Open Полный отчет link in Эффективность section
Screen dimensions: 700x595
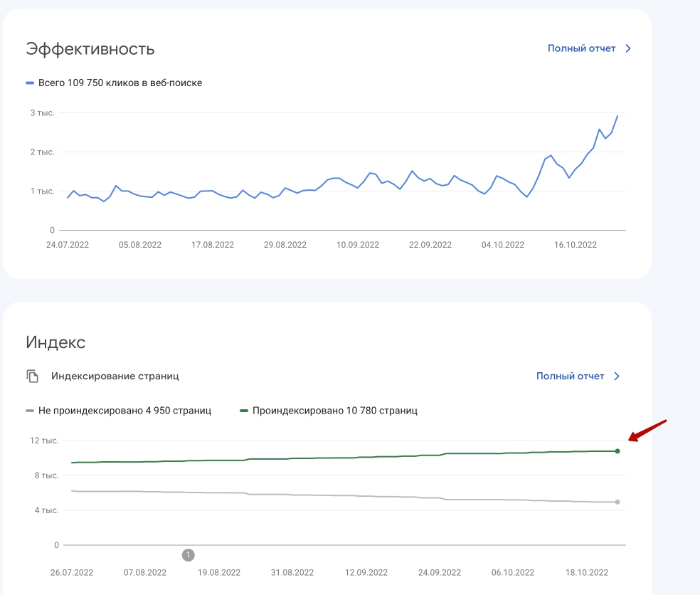pyautogui.click(x=581, y=48)
